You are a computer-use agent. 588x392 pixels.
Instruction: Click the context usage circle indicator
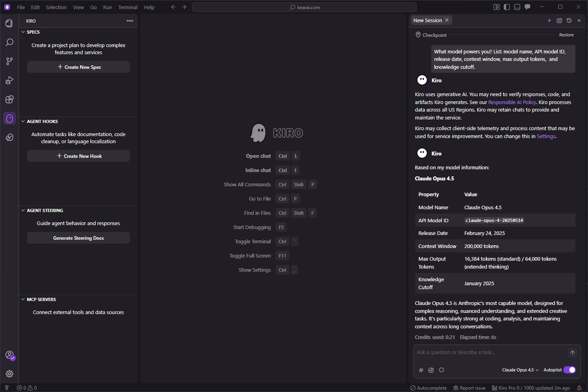click(441, 370)
